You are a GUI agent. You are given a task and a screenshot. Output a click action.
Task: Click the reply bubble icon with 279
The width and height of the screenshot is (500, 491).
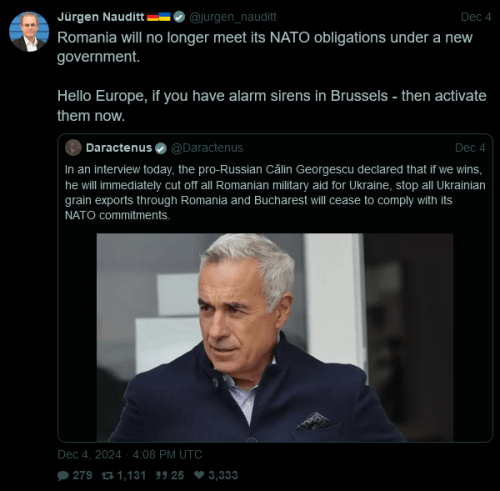tap(63, 475)
